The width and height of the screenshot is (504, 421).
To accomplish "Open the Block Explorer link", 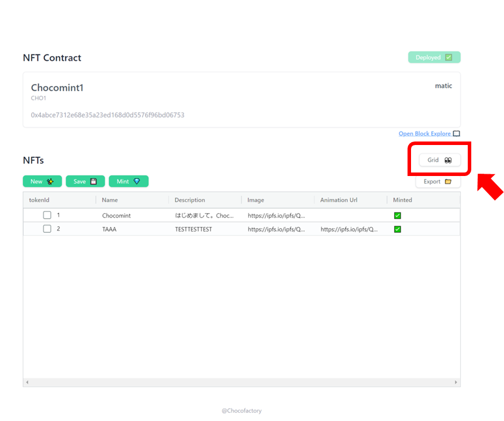I will [x=425, y=134].
